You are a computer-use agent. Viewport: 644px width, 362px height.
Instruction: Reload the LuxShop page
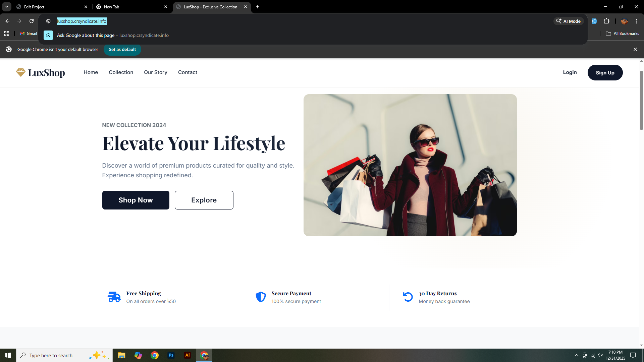click(31, 21)
